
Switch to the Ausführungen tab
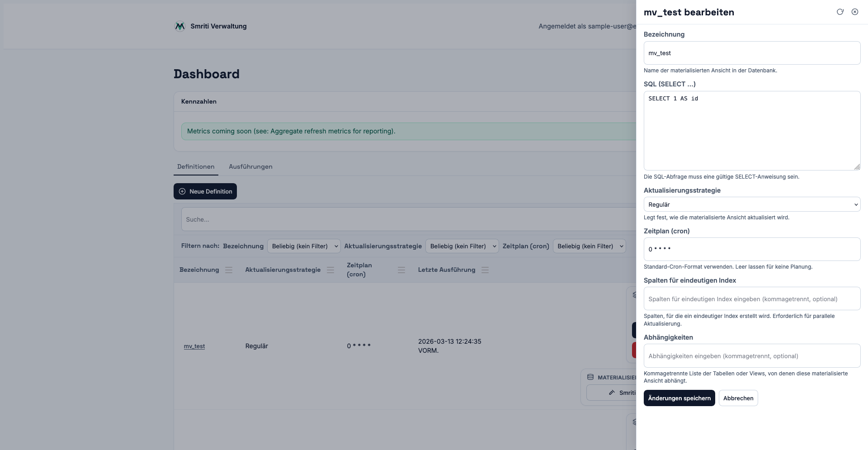[x=250, y=167]
